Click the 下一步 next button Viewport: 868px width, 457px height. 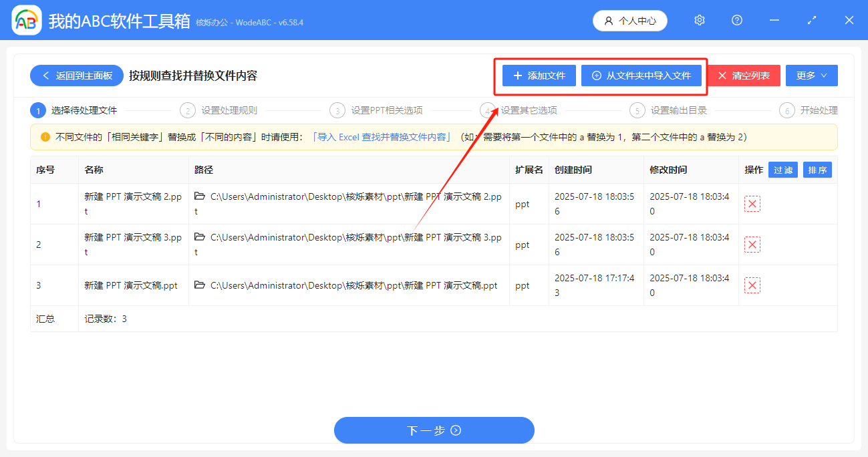pyautogui.click(x=434, y=430)
